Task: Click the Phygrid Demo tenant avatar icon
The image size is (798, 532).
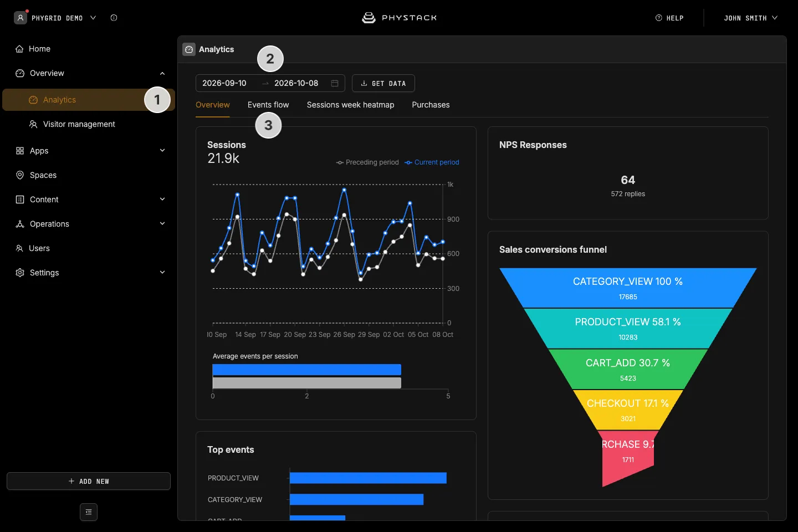Action: coord(21,18)
